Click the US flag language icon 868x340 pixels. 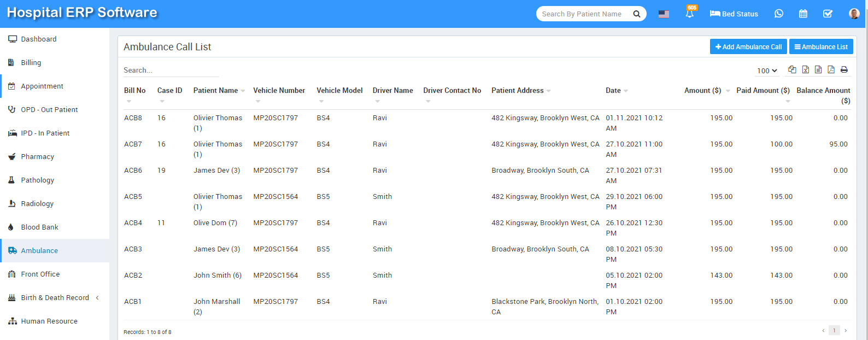[x=664, y=14]
